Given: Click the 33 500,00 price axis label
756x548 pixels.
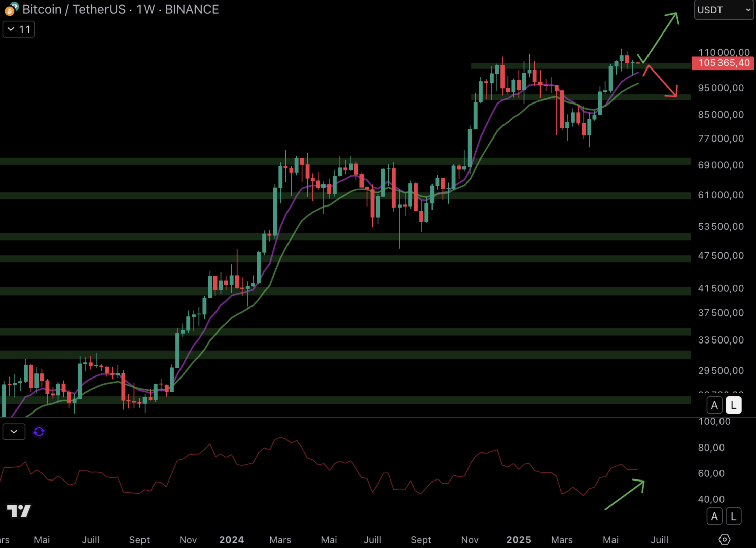Looking at the screenshot, I should pos(721,340).
